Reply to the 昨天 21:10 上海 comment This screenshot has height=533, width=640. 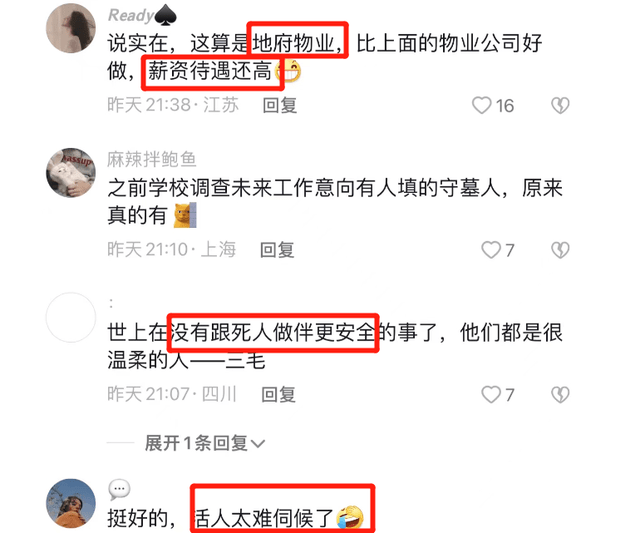pos(277,250)
